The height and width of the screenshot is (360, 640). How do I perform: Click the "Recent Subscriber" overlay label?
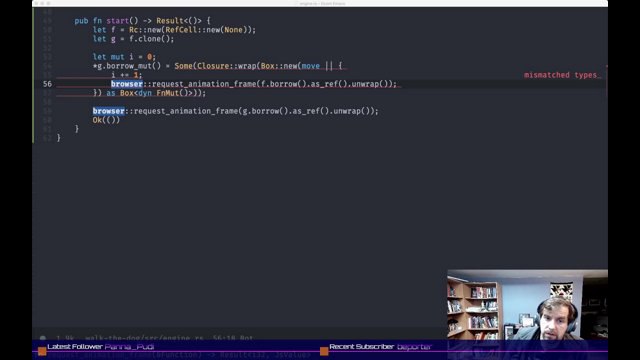pos(362,347)
